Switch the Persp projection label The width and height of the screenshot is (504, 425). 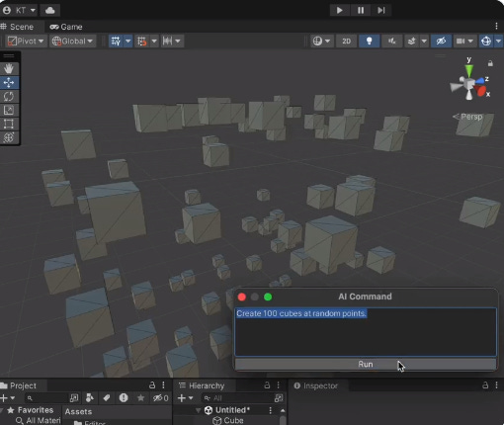pos(468,117)
